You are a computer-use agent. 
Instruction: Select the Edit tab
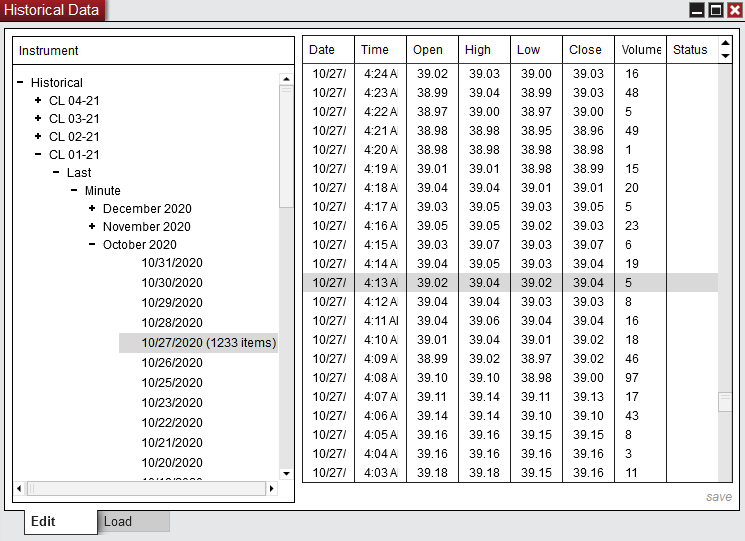(x=61, y=522)
